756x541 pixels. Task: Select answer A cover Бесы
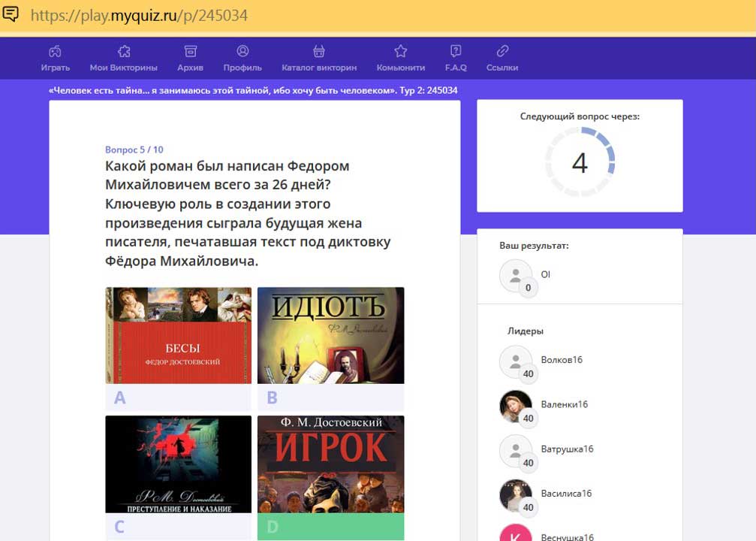coord(179,335)
